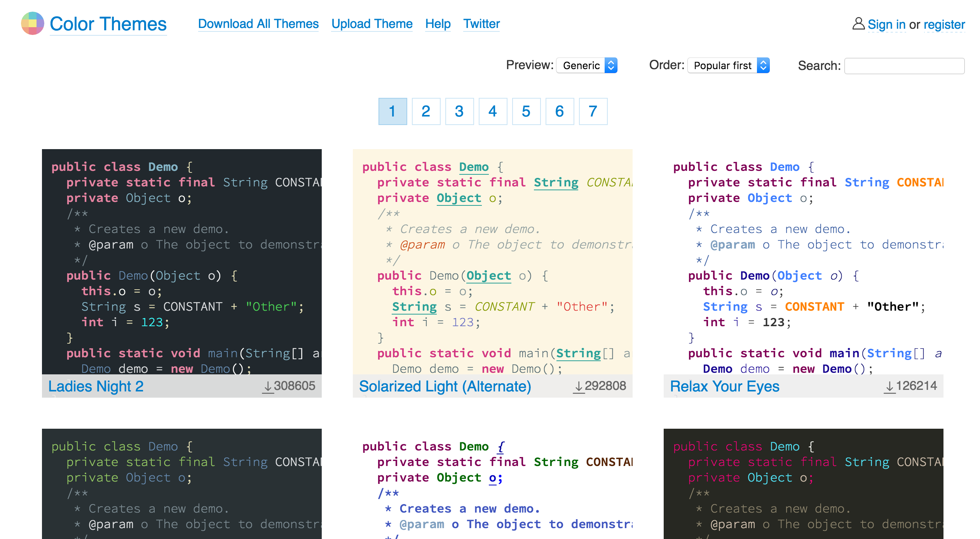Viewport: 980px width, 539px height.
Task: Click the Upload Theme icon
Action: click(x=372, y=24)
